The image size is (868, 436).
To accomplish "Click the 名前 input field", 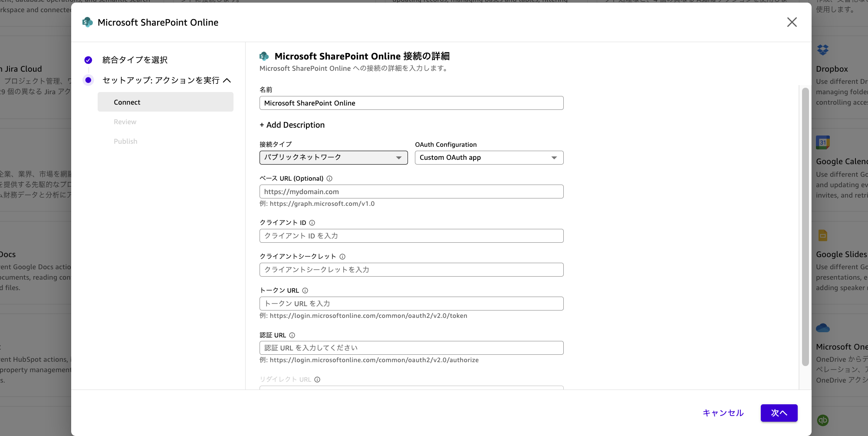I will click(x=411, y=103).
